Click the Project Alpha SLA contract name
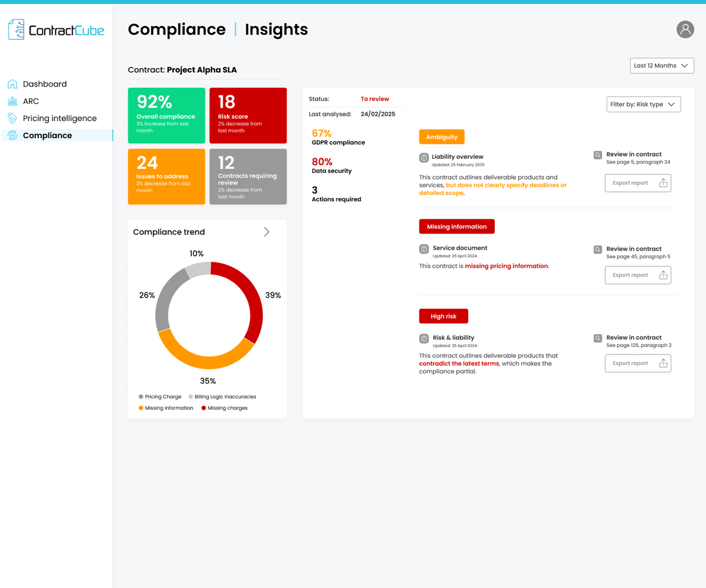This screenshot has width=706, height=588. 202,70
